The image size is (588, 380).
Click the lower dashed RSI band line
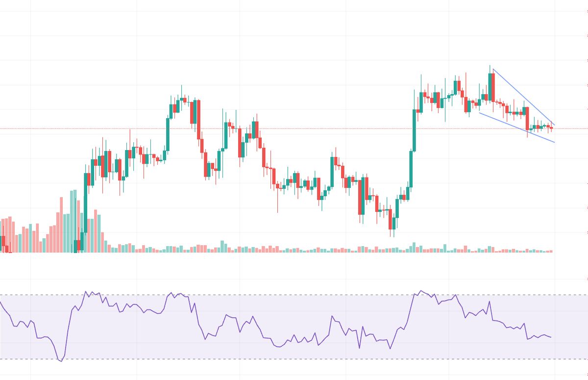(x=294, y=359)
